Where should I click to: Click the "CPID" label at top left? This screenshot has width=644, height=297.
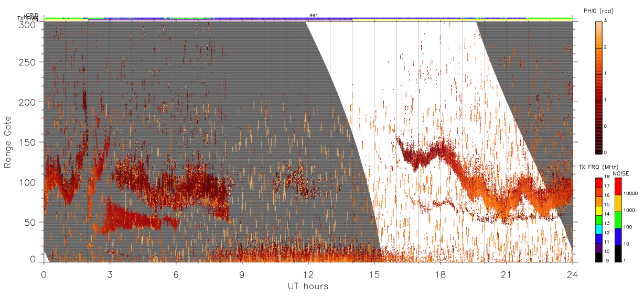pyautogui.click(x=31, y=15)
